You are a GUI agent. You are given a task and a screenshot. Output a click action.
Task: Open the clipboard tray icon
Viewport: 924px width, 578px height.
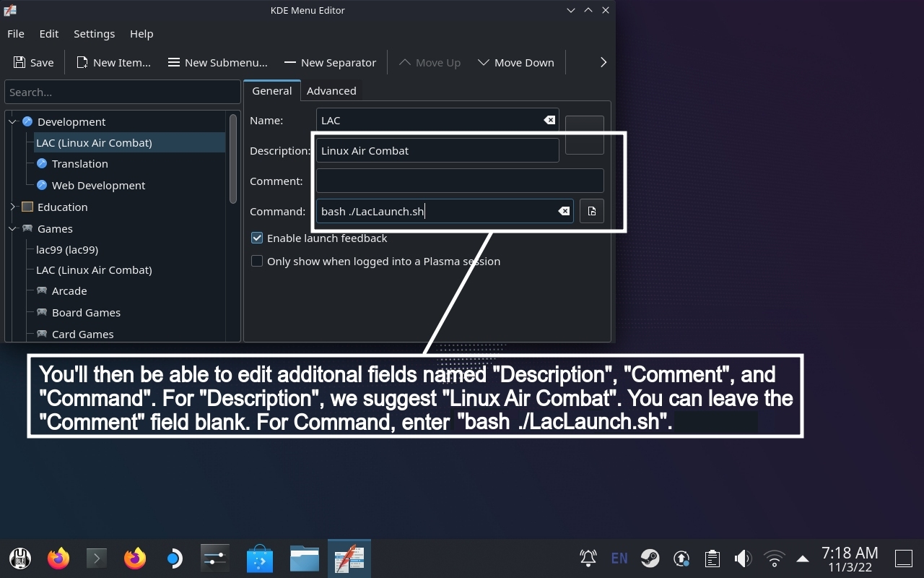(x=712, y=558)
